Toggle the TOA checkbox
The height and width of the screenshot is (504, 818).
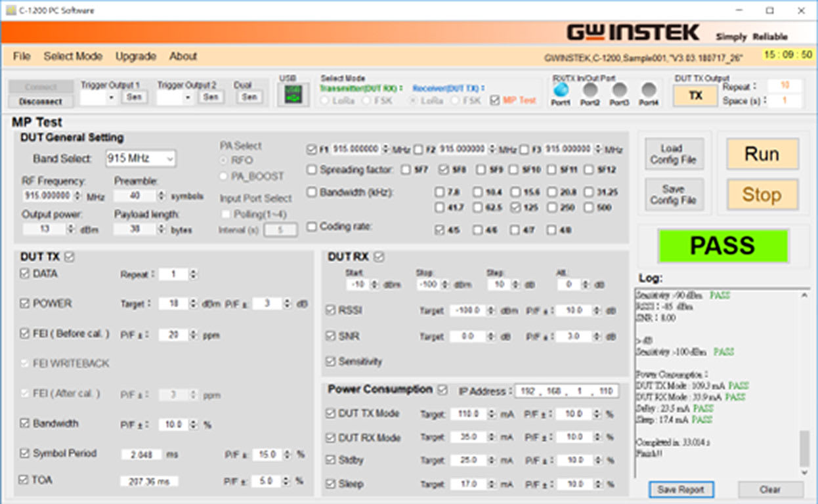(x=25, y=480)
